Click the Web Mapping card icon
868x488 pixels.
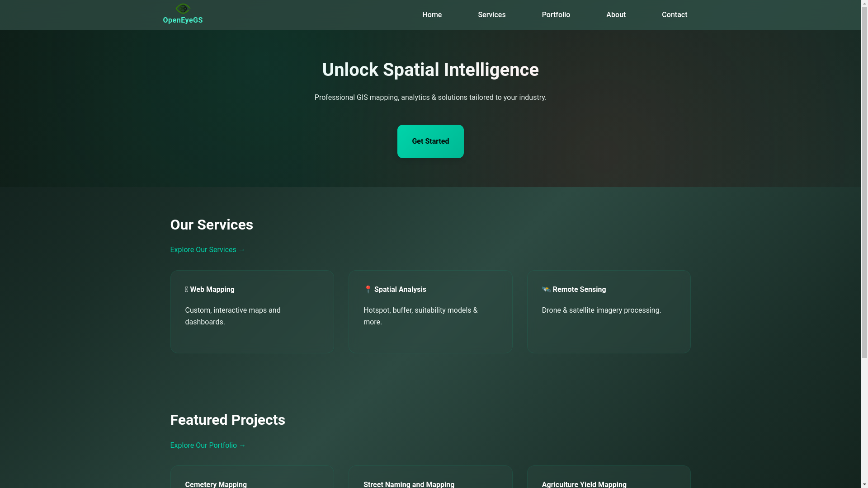[187, 290]
